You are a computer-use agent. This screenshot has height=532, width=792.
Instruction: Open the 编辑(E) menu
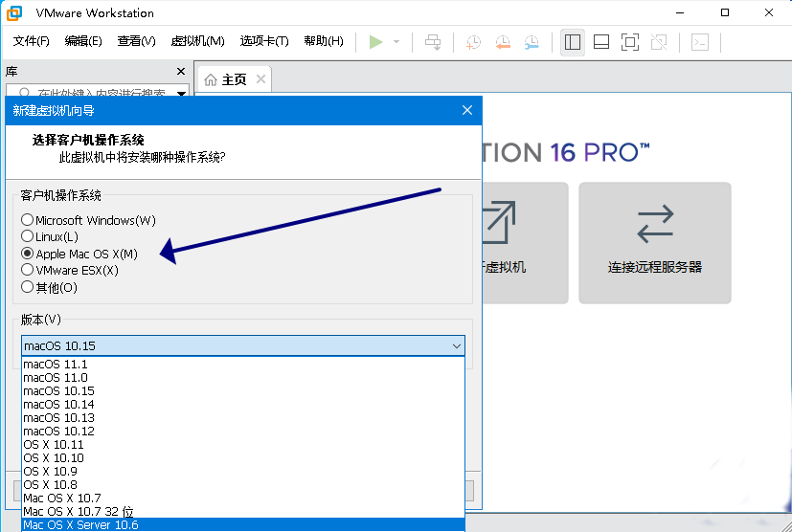pyautogui.click(x=83, y=41)
